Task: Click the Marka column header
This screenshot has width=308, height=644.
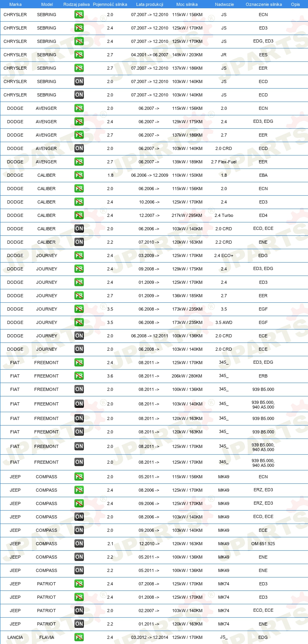Action: [15, 4]
